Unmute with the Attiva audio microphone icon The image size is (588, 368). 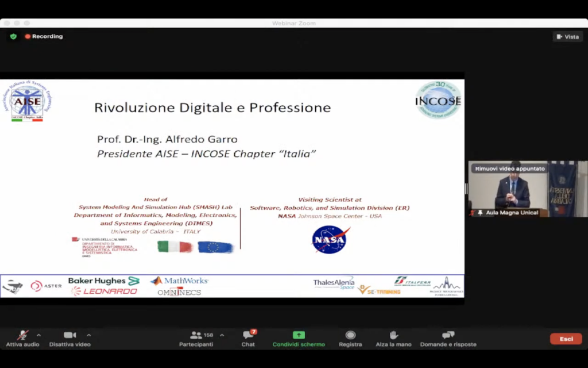[22, 335]
